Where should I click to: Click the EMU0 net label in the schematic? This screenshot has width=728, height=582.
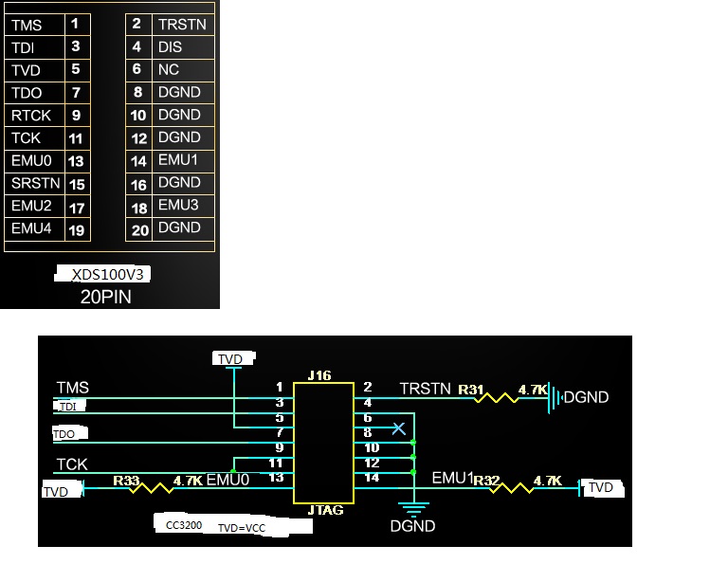click(227, 480)
